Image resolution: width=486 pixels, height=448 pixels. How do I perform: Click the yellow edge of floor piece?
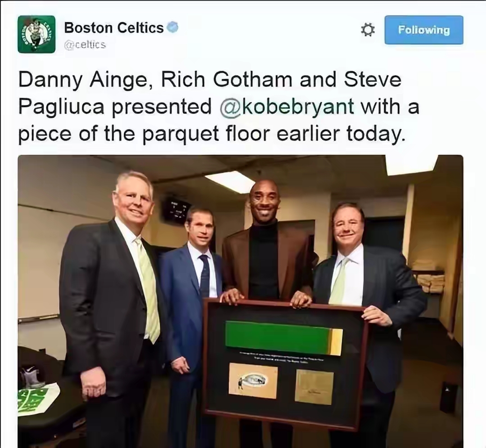click(x=336, y=342)
